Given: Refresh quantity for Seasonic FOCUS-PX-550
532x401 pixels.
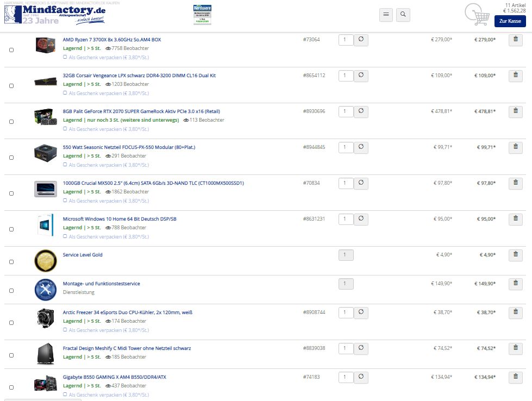Looking at the screenshot, I should coord(361,147).
